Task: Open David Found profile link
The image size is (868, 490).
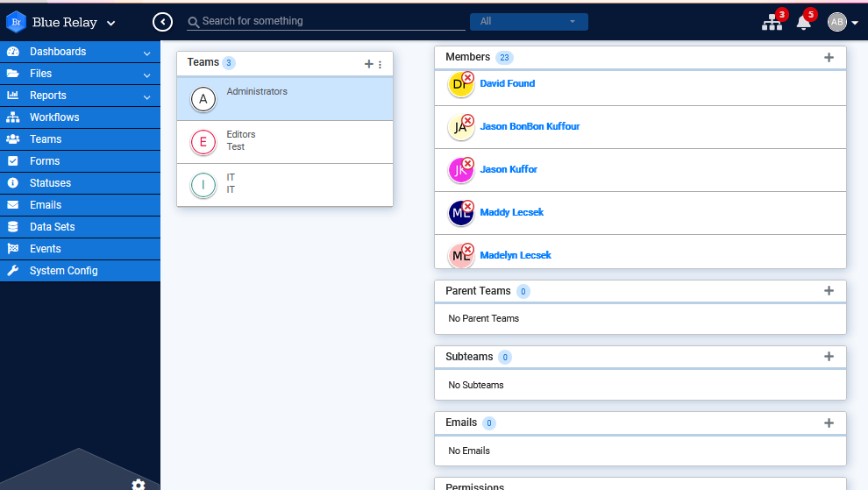Action: pos(507,83)
